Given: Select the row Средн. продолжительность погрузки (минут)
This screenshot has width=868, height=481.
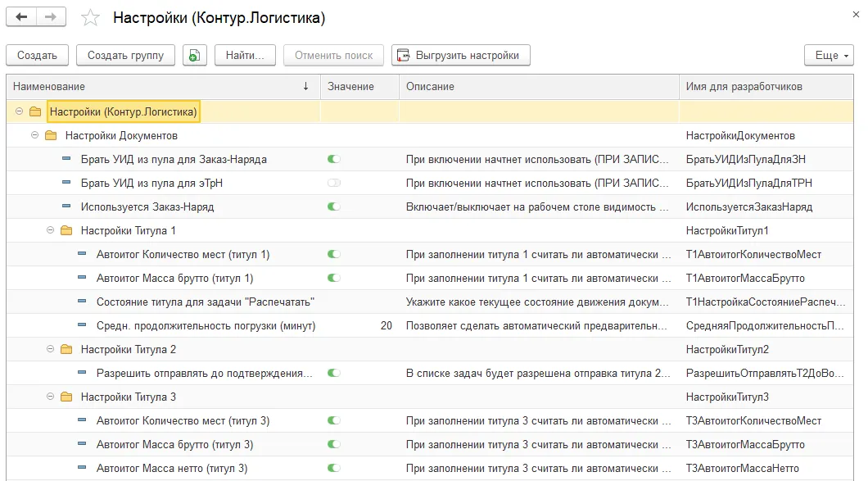Looking at the screenshot, I should pyautogui.click(x=430, y=326).
